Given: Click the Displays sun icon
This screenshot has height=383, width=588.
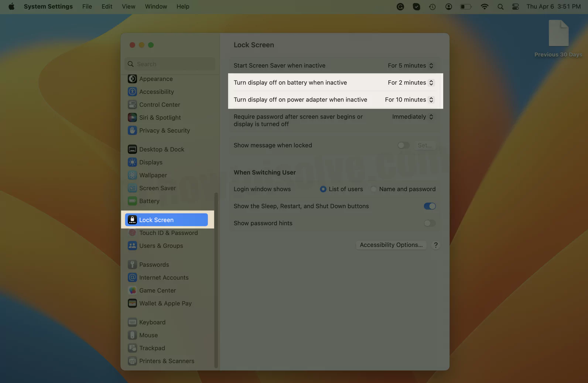Looking at the screenshot, I should coord(132,162).
